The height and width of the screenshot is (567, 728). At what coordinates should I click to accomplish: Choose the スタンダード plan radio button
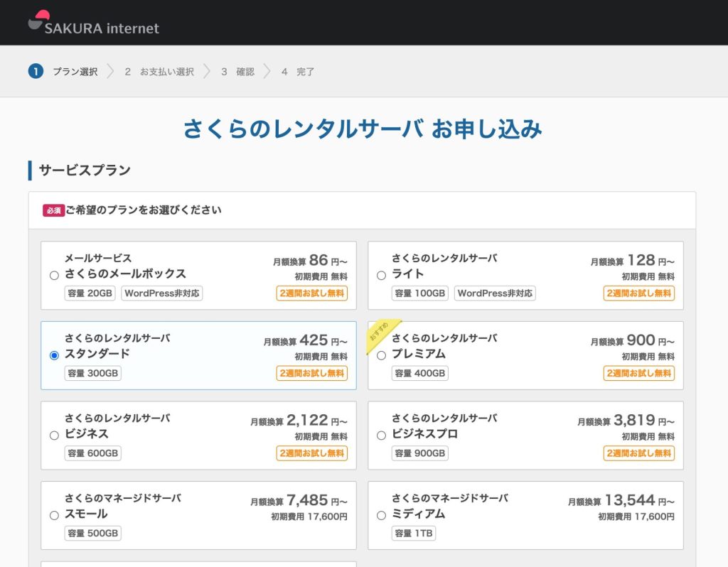(54, 355)
